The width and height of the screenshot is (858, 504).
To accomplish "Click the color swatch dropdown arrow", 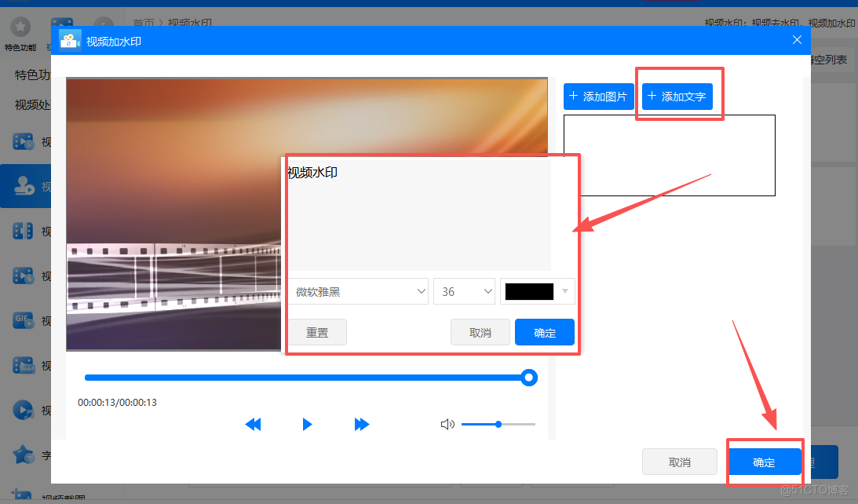I will [565, 291].
